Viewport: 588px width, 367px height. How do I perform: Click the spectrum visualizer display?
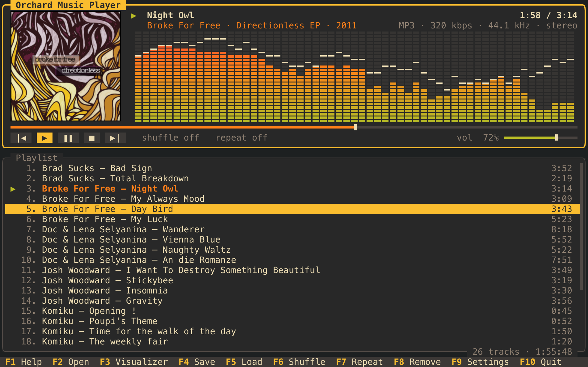(354, 77)
